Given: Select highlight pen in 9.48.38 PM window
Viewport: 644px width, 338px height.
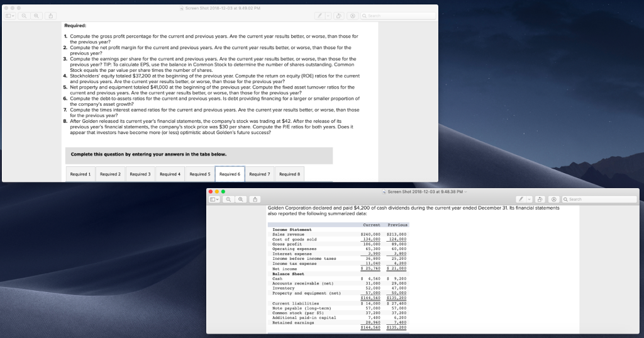Looking at the screenshot, I should 521,199.
